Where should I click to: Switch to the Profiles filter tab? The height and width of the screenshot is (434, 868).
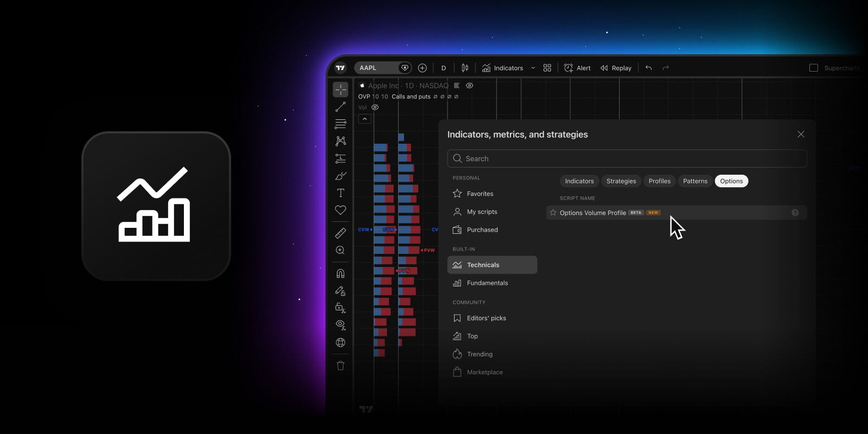point(660,181)
